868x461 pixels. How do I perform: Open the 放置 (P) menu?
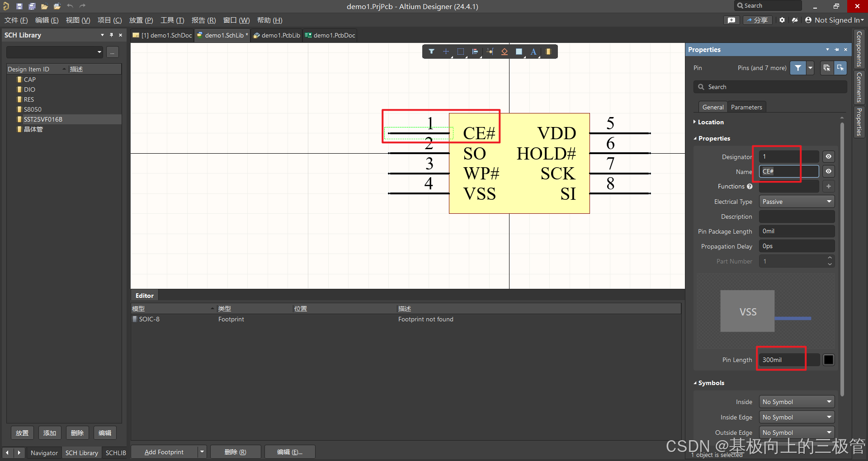141,20
